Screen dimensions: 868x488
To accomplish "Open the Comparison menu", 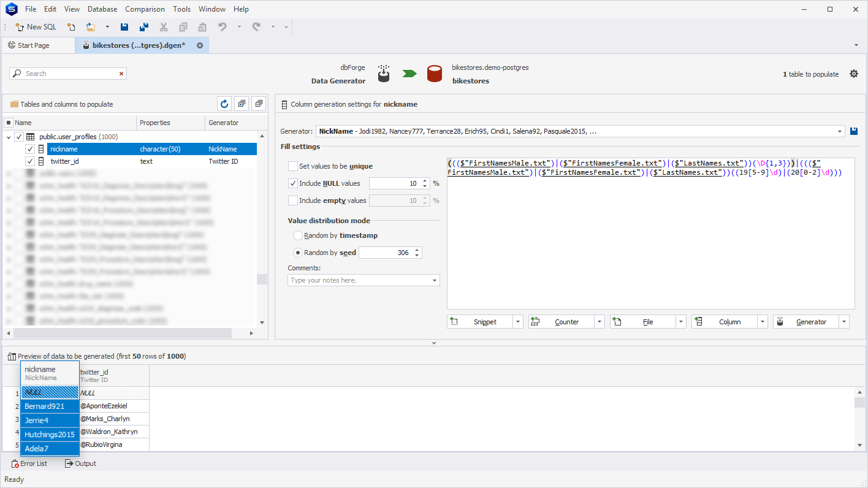I will pyautogui.click(x=145, y=9).
